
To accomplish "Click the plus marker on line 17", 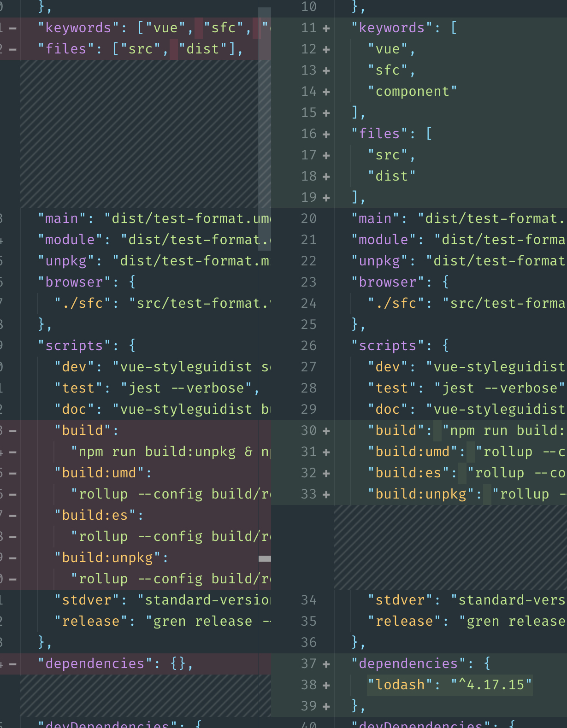I will coord(326,155).
